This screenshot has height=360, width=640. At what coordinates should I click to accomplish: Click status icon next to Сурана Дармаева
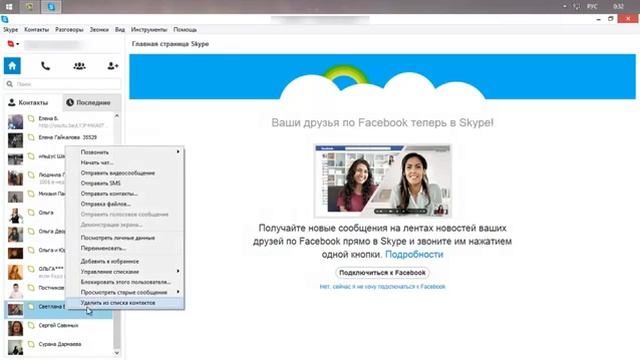pyautogui.click(x=31, y=344)
